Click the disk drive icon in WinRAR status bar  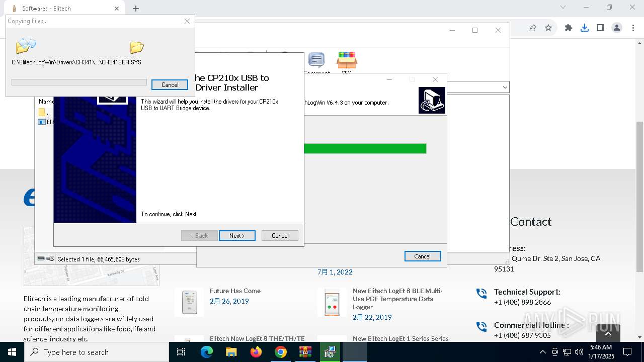pyautogui.click(x=41, y=258)
